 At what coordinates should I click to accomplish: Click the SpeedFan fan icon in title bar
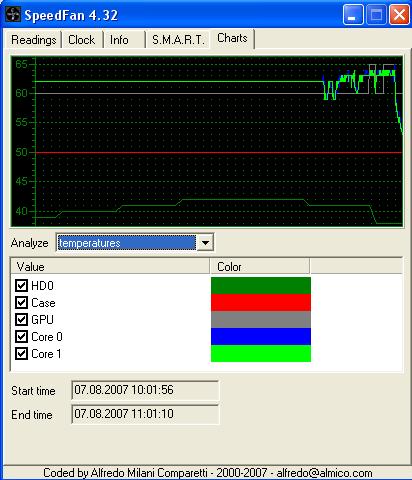pos(12,15)
